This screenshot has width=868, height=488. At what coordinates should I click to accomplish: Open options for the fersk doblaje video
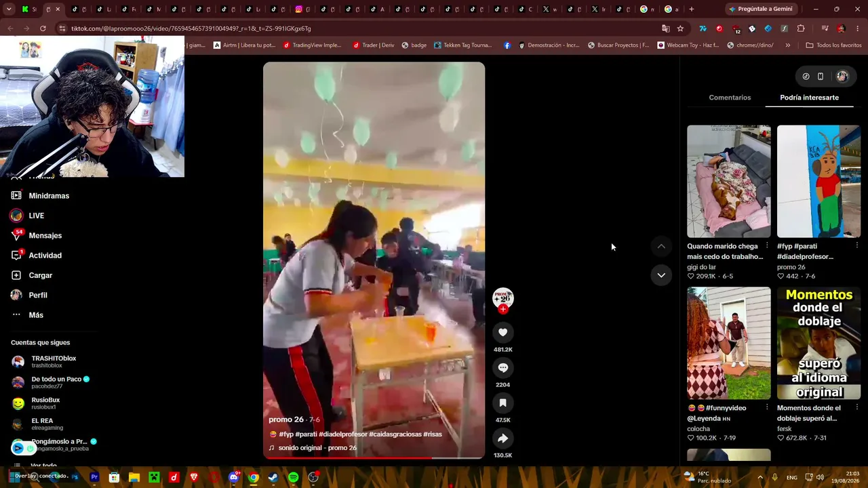[x=857, y=407]
